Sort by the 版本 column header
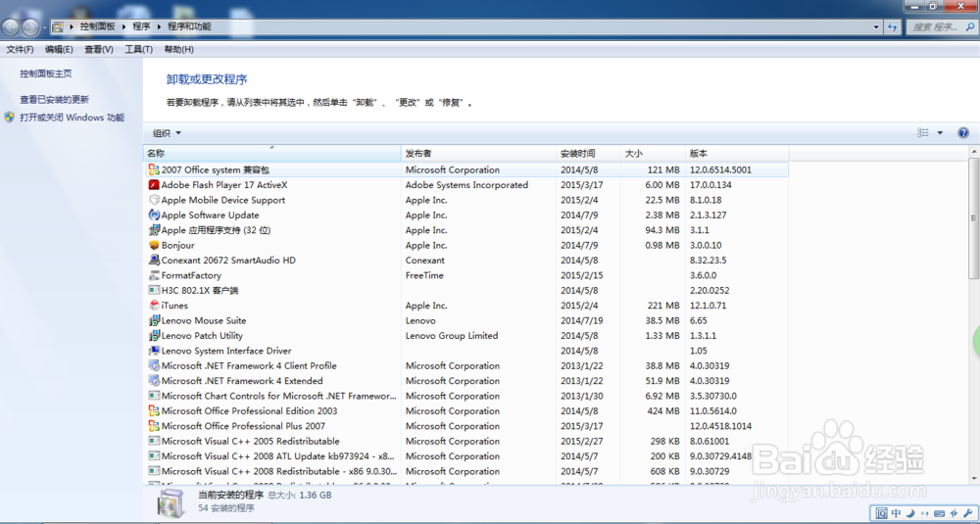Viewport: 980px width, 524px height. tap(738, 153)
